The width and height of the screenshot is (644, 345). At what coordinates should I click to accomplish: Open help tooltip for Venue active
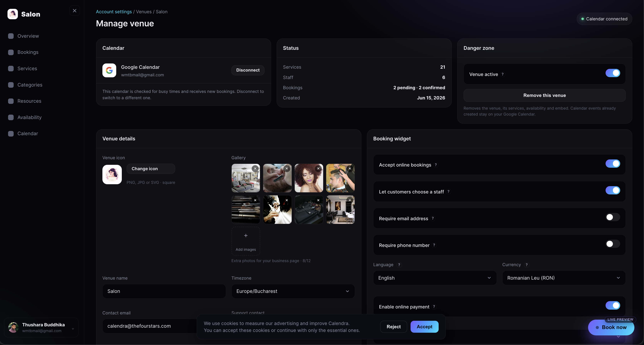(502, 74)
